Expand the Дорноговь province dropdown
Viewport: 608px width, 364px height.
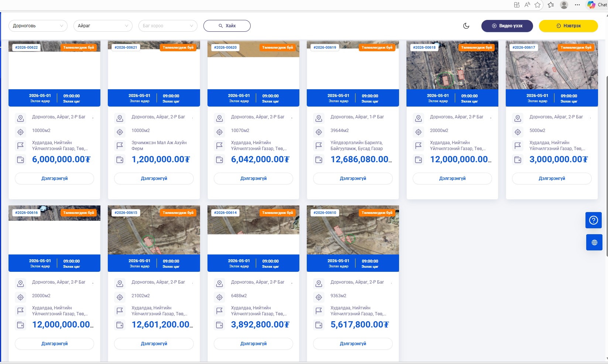click(x=38, y=26)
